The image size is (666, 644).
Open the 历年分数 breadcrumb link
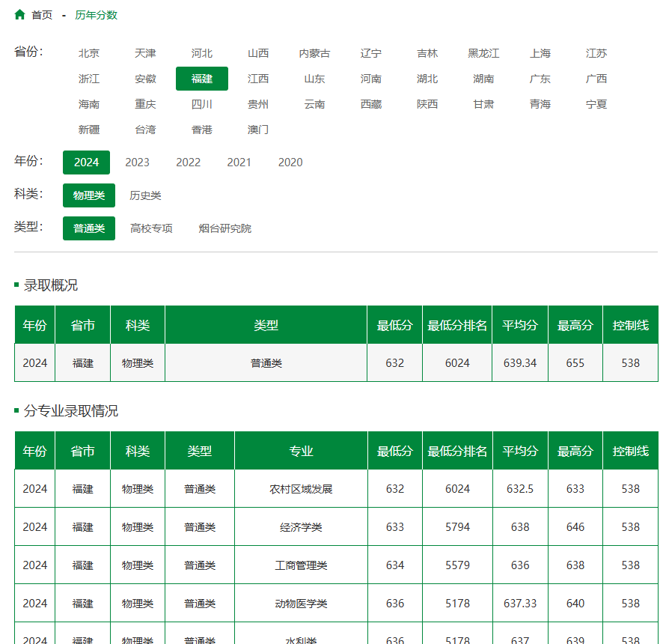[96, 15]
